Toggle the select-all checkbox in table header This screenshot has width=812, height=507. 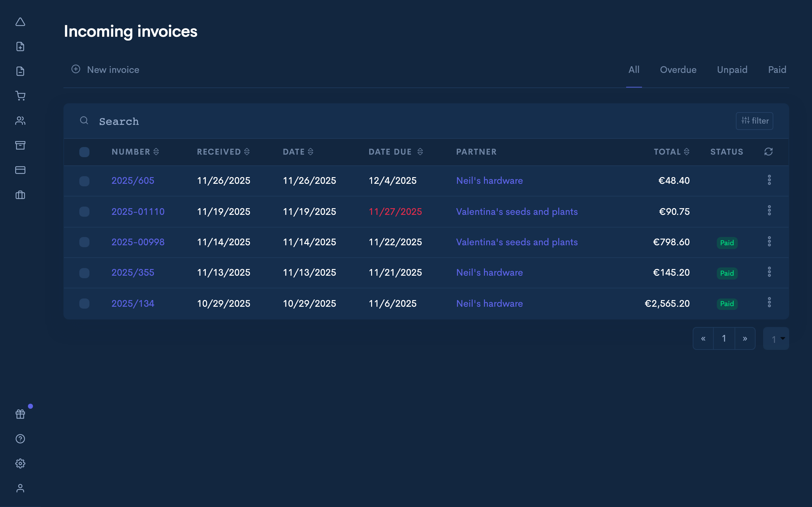(x=84, y=152)
